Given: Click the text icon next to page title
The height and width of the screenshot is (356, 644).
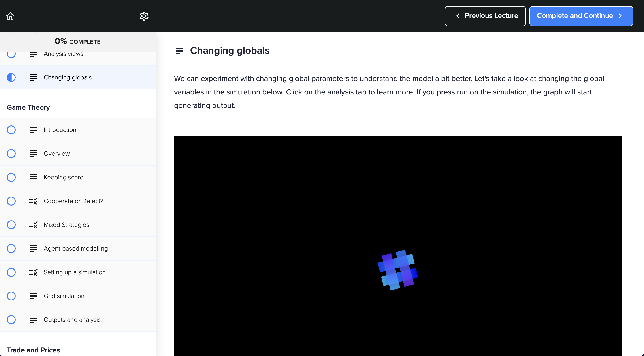Looking at the screenshot, I should pos(179,51).
